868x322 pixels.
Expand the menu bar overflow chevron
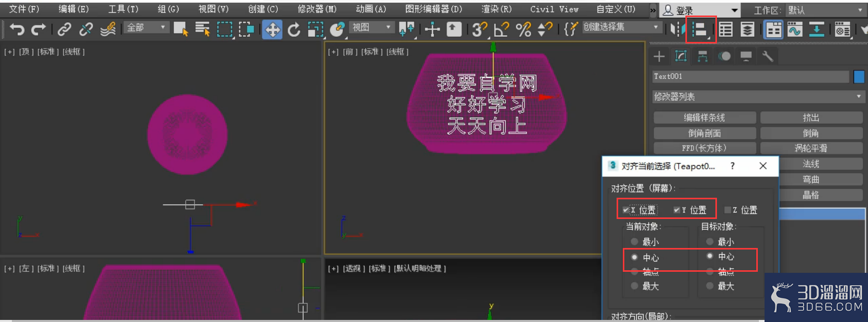653,10
